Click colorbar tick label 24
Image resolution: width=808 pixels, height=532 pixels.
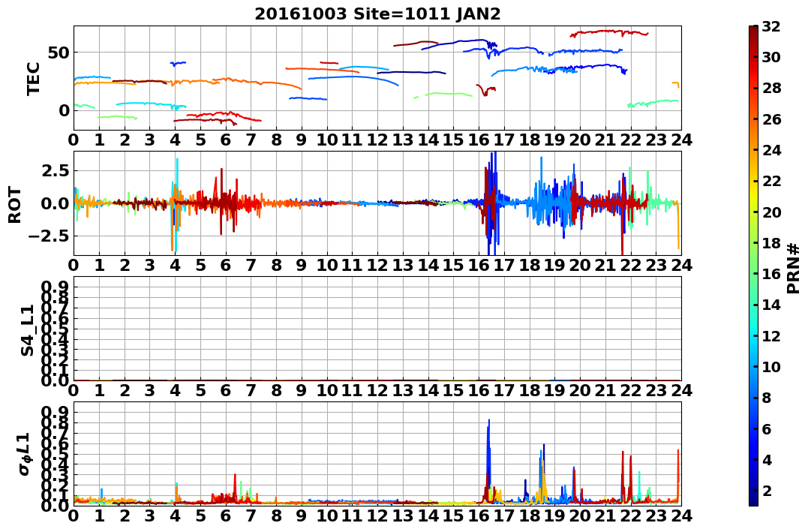pyautogui.click(x=771, y=150)
